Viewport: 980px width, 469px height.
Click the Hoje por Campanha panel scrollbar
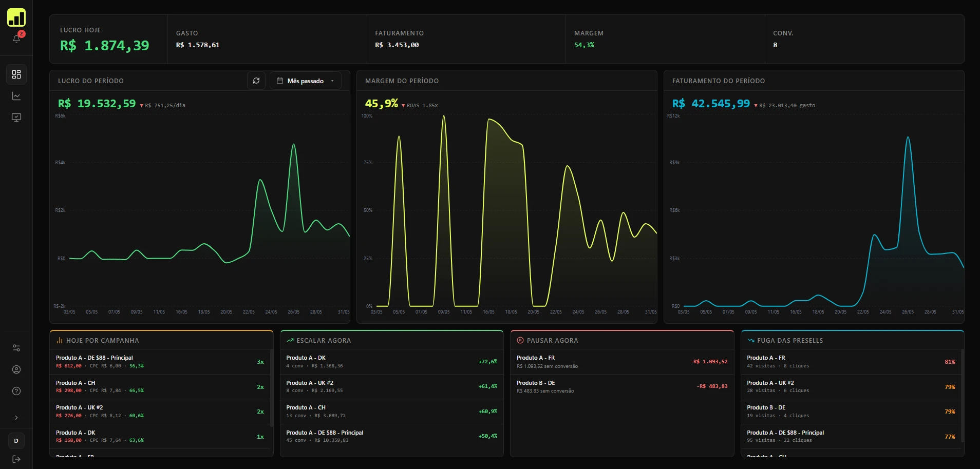[271, 388]
